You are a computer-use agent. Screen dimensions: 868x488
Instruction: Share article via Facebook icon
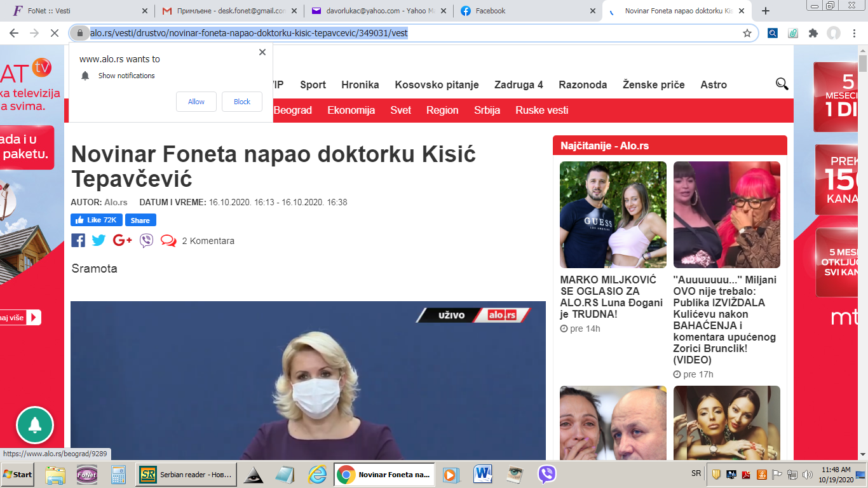coord(78,240)
